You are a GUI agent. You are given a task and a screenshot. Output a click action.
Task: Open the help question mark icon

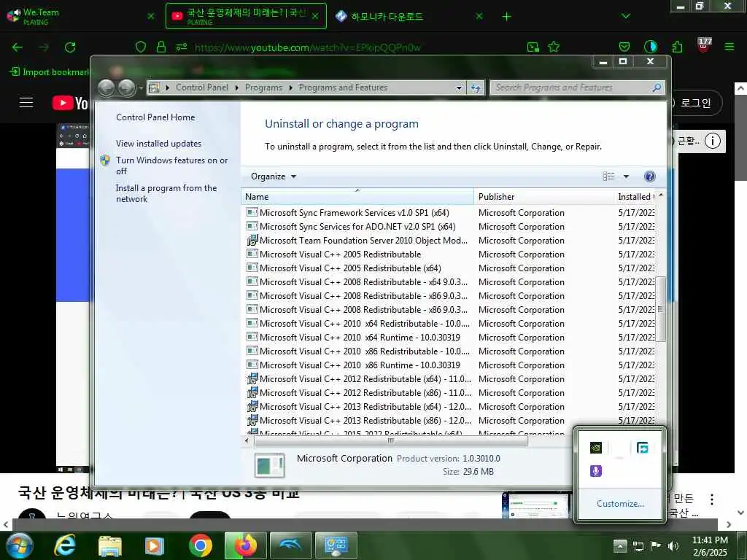pos(649,176)
